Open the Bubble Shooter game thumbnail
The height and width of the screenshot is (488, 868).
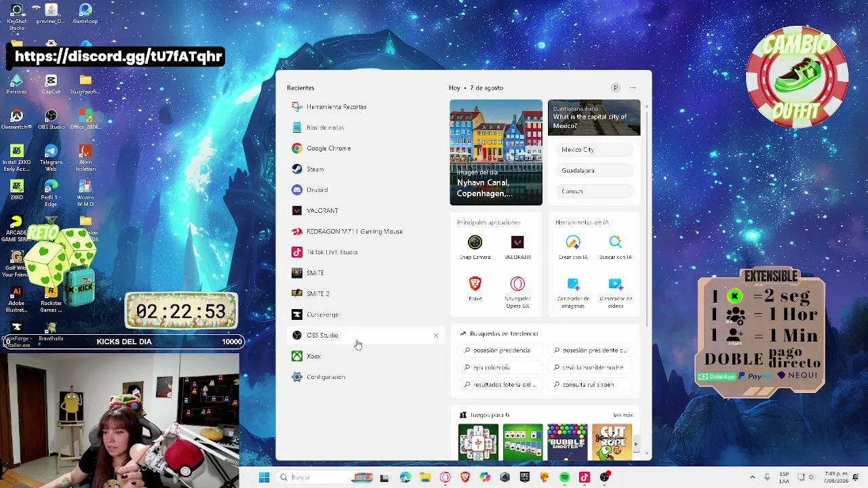(x=567, y=442)
